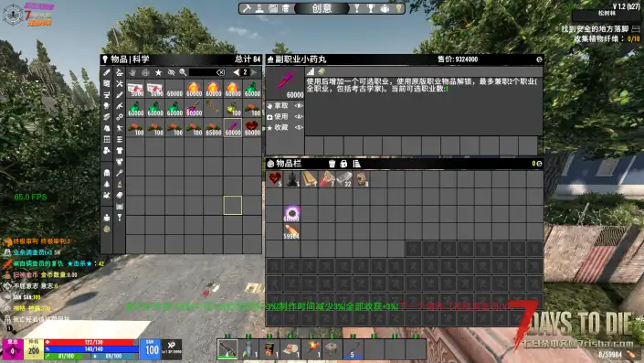This screenshot has width=644, height=363.
Task: Click 收藏 favorite action for item
Action: [x=285, y=128]
